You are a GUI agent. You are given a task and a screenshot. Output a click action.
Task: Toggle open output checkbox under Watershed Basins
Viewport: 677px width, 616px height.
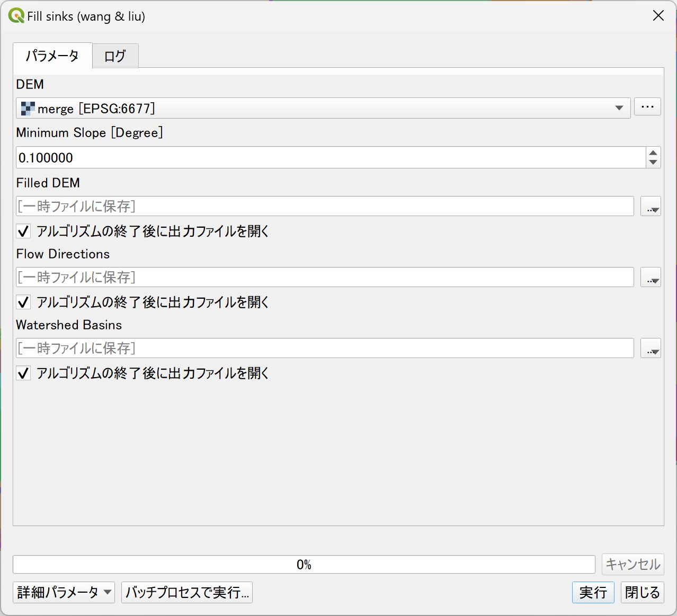pos(23,373)
